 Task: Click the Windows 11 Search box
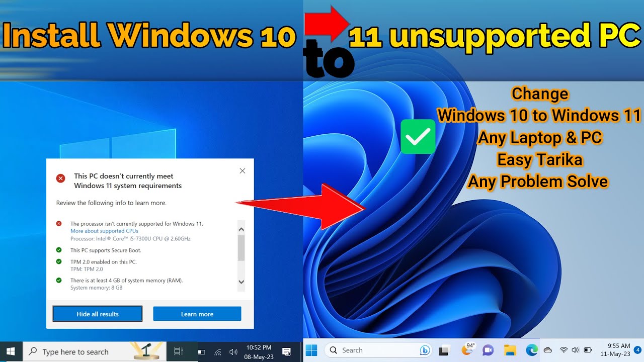(379, 350)
